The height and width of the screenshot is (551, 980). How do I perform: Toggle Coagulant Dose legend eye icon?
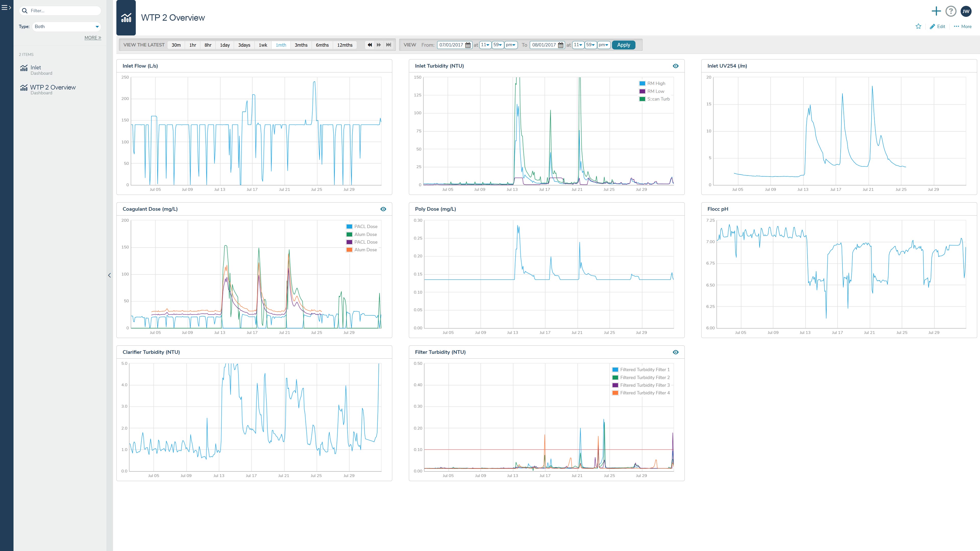[383, 209]
